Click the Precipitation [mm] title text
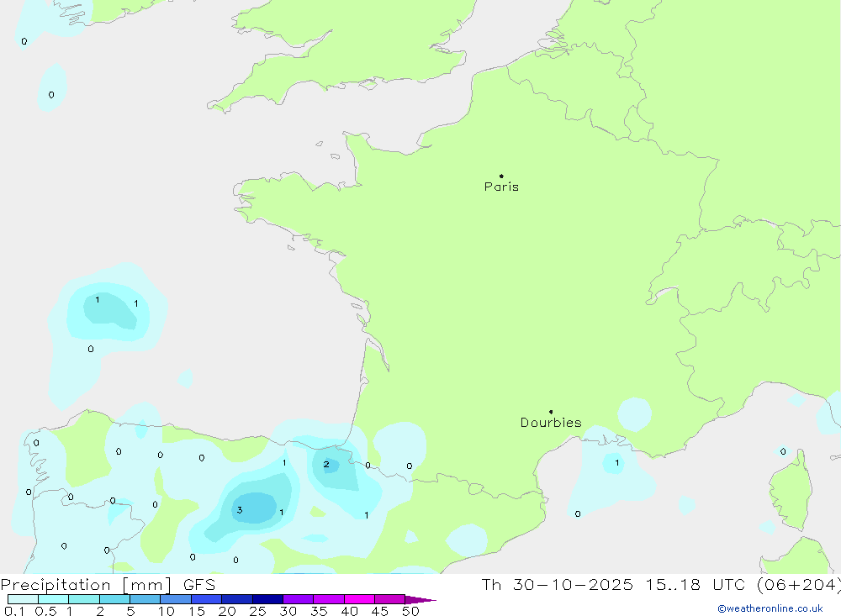The height and width of the screenshot is (616, 841). (x=86, y=585)
